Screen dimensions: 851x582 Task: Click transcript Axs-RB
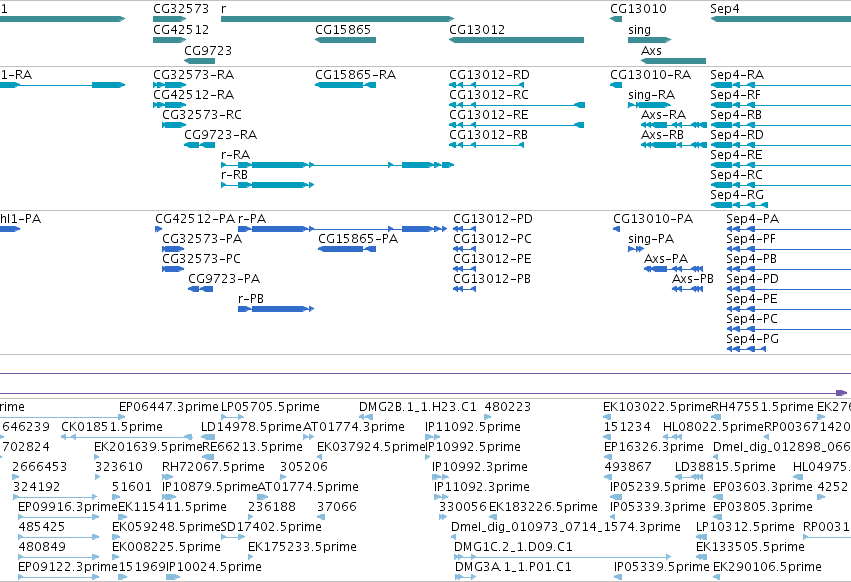(662, 135)
